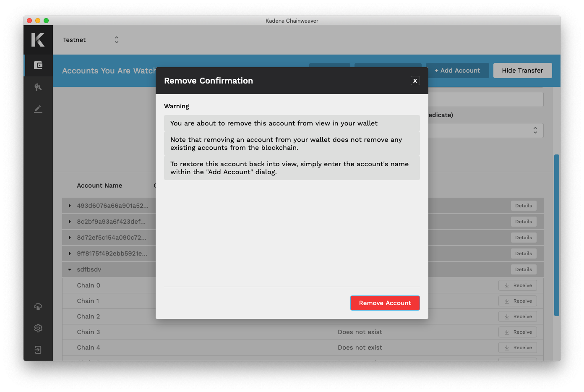Open the transfer panel chain dropdown

[487, 131]
